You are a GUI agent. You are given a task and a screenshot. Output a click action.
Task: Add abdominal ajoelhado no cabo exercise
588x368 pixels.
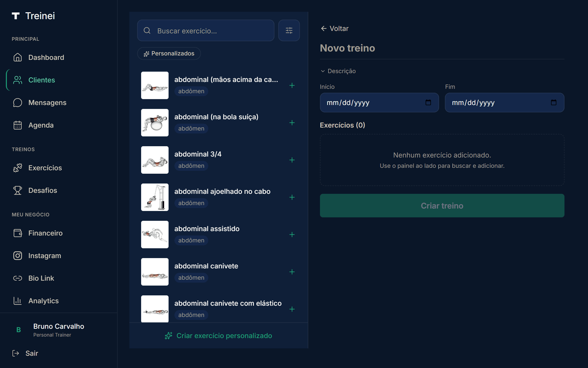click(292, 197)
